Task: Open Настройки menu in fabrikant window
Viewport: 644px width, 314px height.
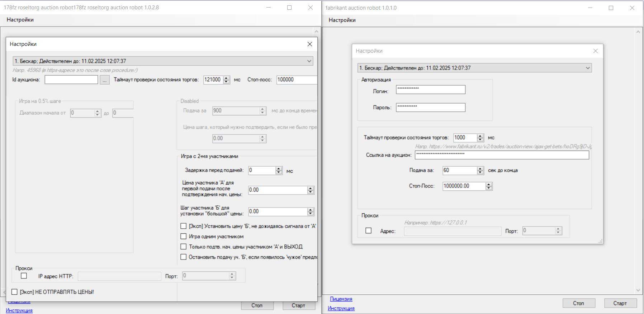Action: coord(342,20)
